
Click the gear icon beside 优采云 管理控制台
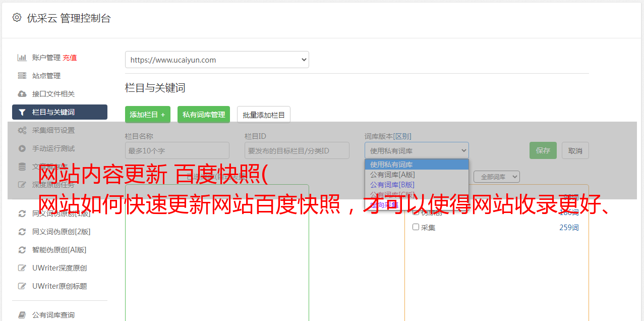coord(17,18)
